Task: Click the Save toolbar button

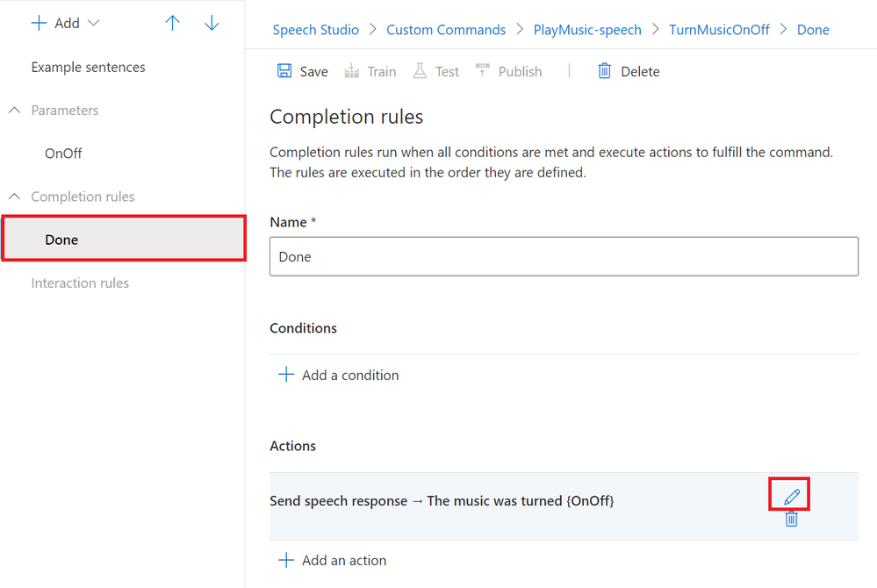Action: [x=302, y=72]
